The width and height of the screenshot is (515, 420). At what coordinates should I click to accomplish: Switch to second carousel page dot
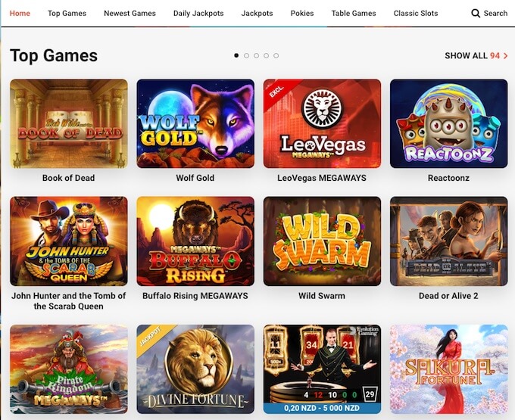pyautogui.click(x=246, y=55)
